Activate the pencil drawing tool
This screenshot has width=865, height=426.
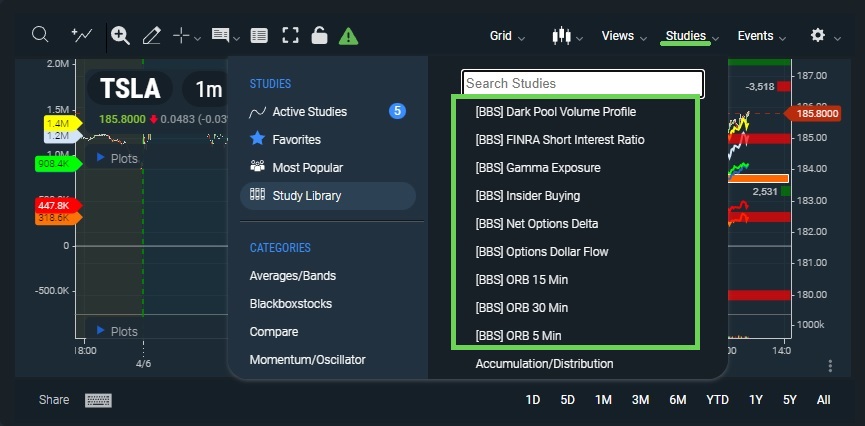coord(151,36)
